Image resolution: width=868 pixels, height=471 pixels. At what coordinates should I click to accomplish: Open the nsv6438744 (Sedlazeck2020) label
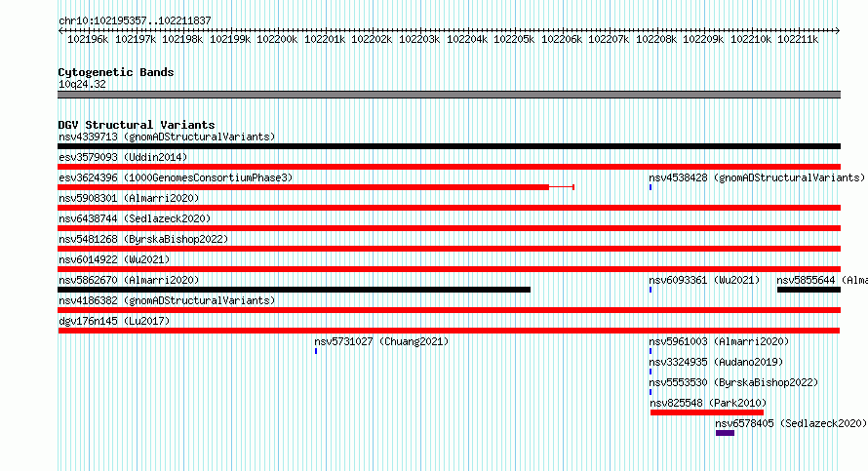pyautogui.click(x=135, y=218)
